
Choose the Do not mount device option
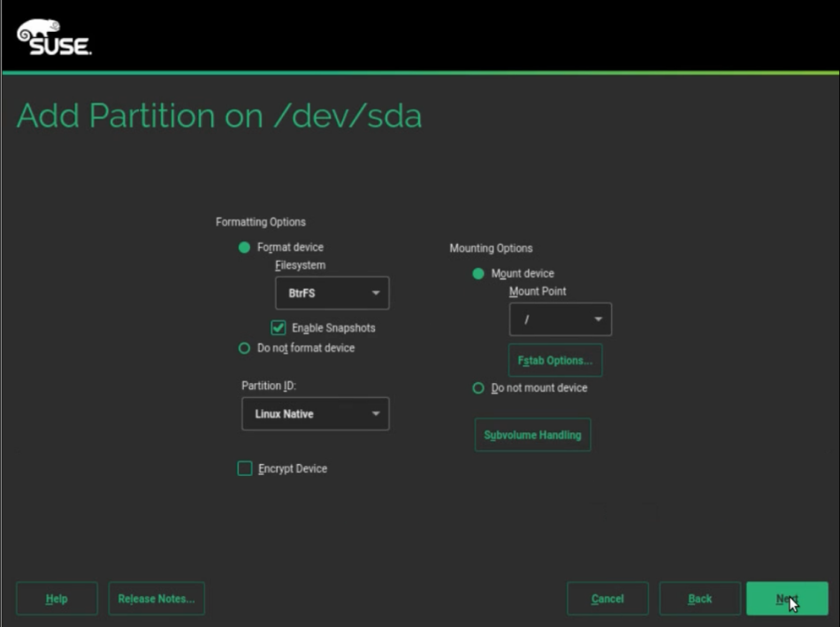point(478,388)
